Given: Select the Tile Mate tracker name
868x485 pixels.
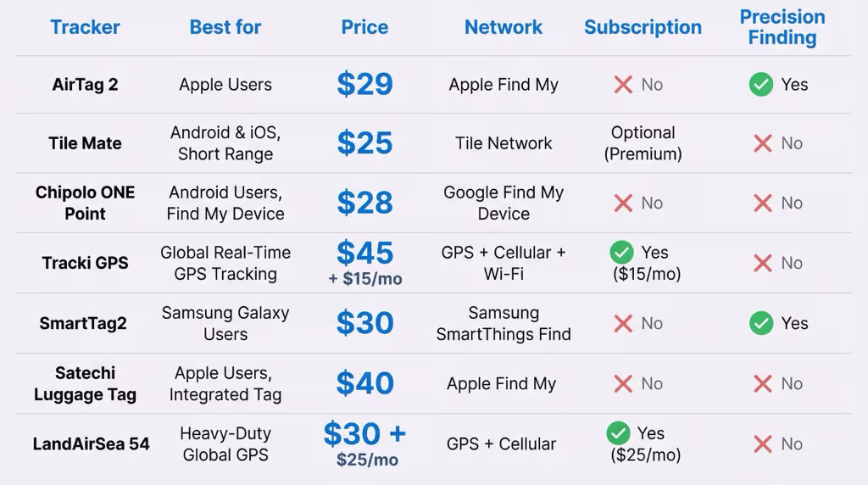Looking at the screenshot, I should pyautogui.click(x=85, y=143).
